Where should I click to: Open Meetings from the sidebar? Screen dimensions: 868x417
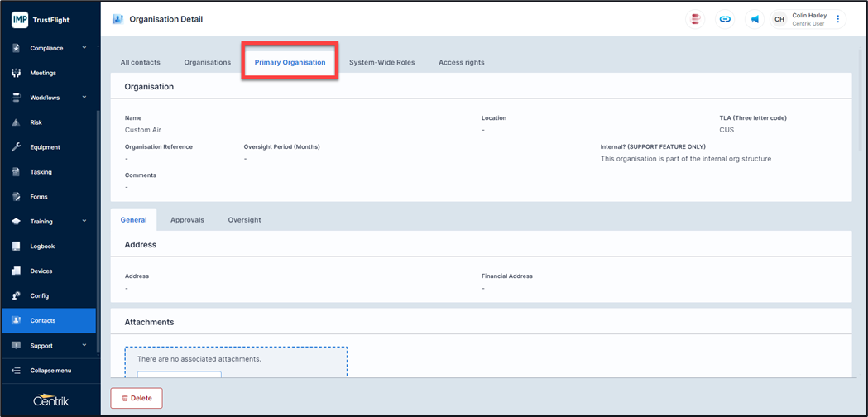coord(43,73)
